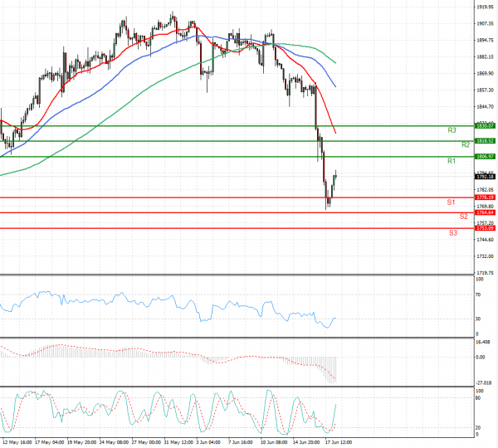Click the S1 support label
498x448 pixels.
pos(451,202)
